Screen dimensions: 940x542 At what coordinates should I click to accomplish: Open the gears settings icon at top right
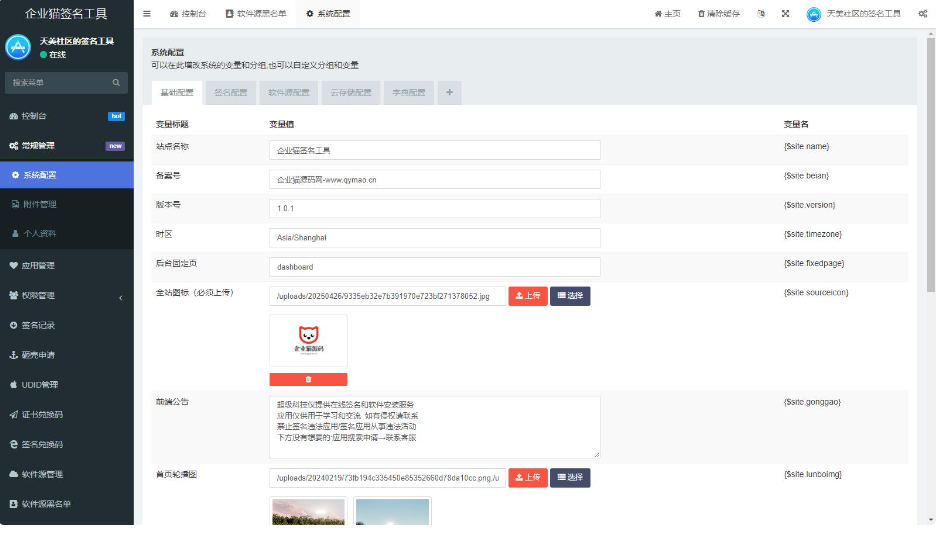[923, 13]
